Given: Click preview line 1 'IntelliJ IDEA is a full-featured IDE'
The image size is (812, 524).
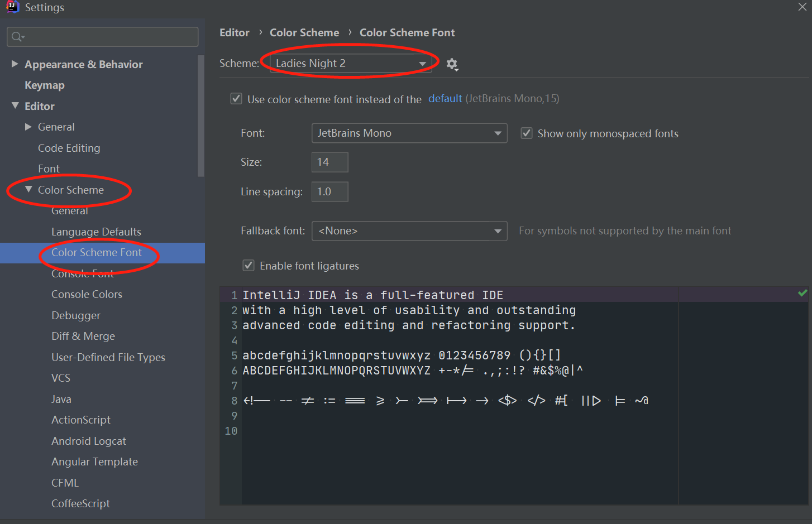Looking at the screenshot, I should 372,295.
